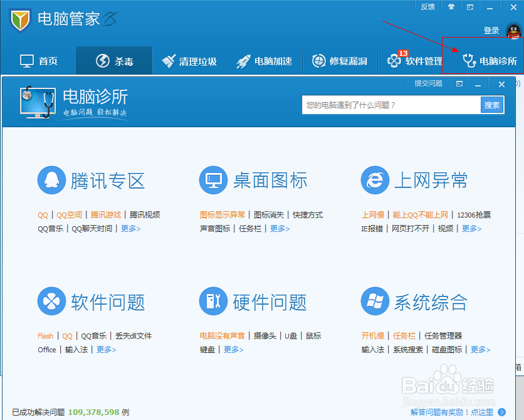Click the 桌面图标 monitor icon
The width and height of the screenshot is (524, 420).
[213, 180]
